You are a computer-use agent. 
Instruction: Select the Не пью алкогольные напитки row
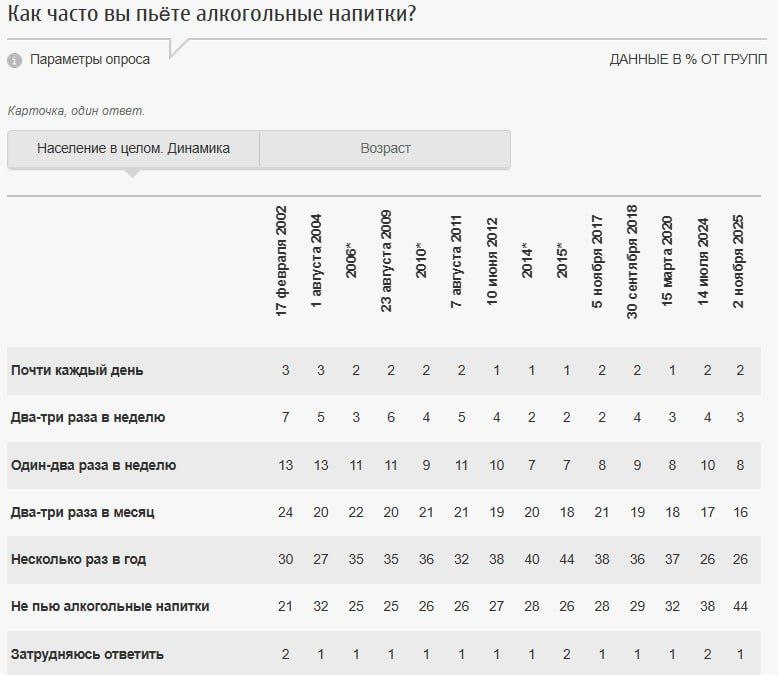(x=110, y=607)
